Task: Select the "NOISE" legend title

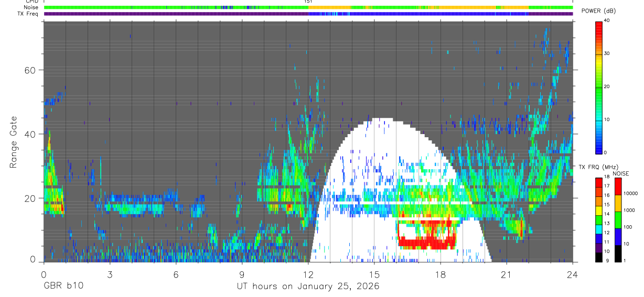Action: tap(620, 173)
